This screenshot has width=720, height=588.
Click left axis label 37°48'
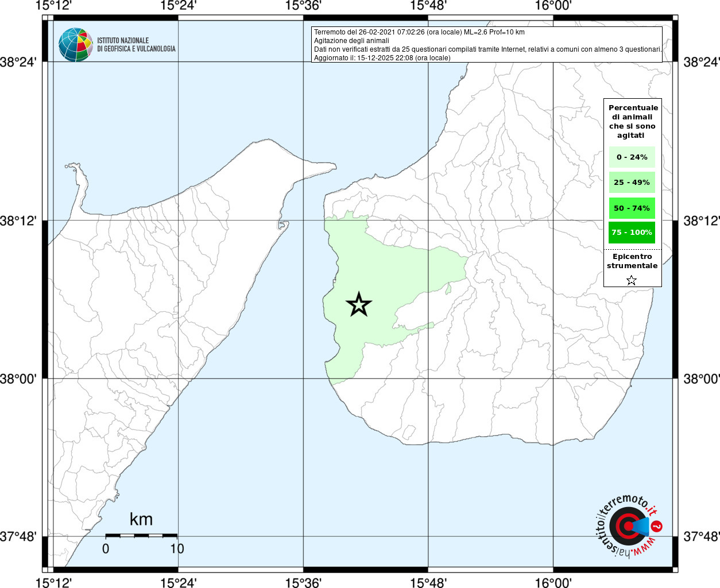coord(18,537)
